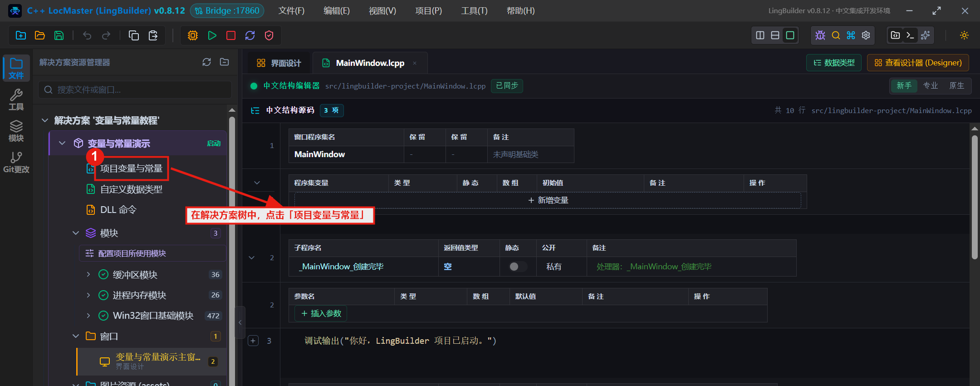Viewport: 980px width, 386px height.
Task: Select DLL 命令 in the tree
Action: 118,210
